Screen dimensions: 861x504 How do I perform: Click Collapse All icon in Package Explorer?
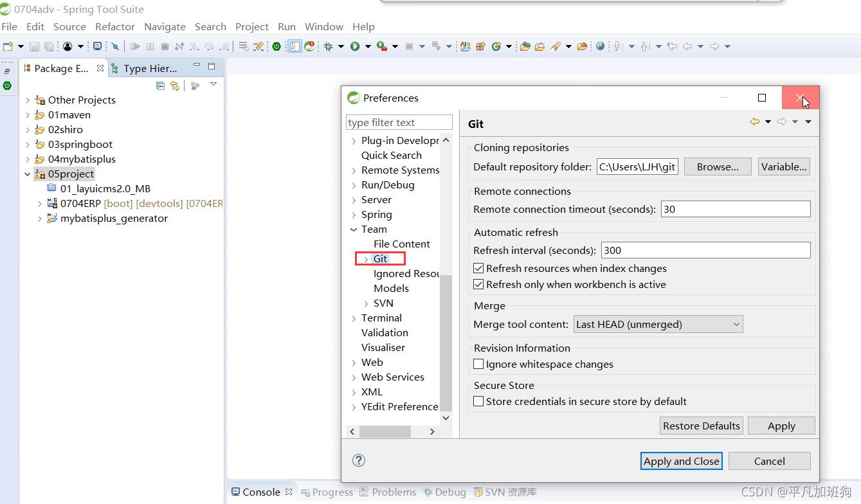point(161,85)
